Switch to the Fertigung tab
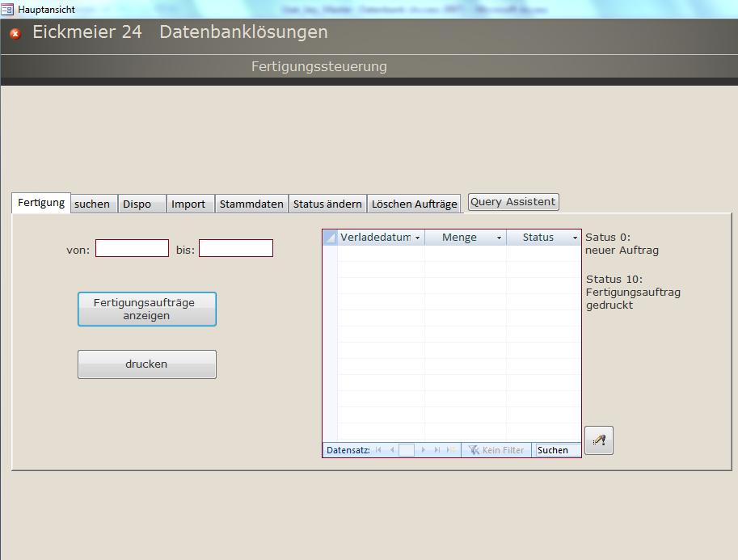The height and width of the screenshot is (560, 738). (41, 203)
